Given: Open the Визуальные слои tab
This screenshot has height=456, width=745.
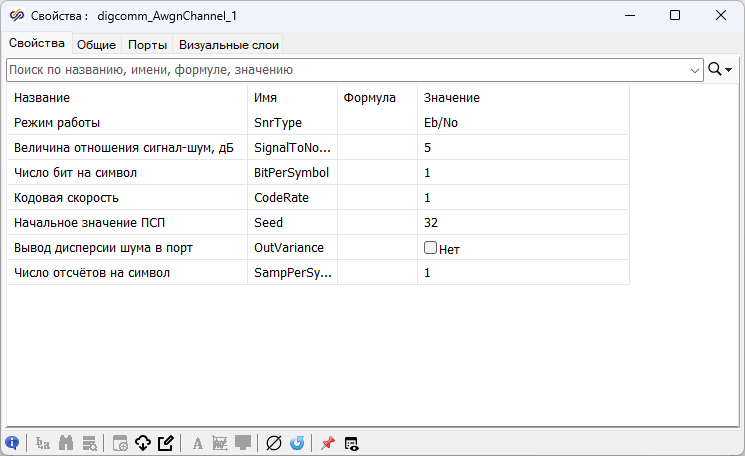Looking at the screenshot, I should pyautogui.click(x=228, y=44).
